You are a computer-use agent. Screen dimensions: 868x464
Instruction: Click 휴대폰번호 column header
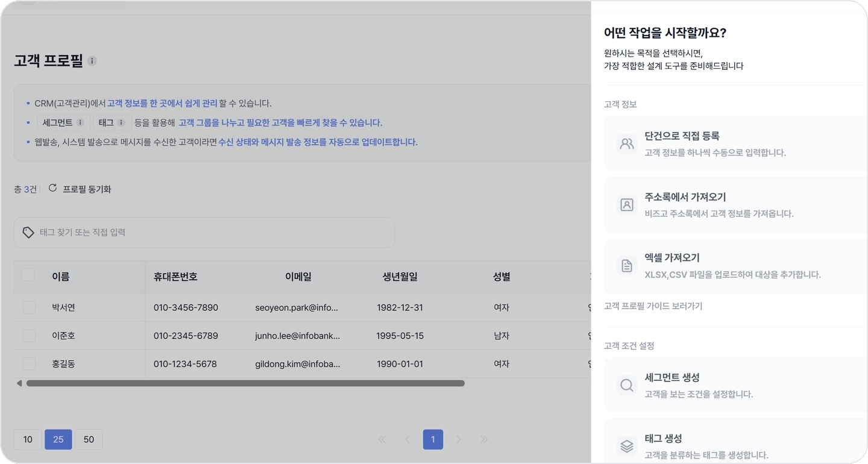click(x=175, y=277)
